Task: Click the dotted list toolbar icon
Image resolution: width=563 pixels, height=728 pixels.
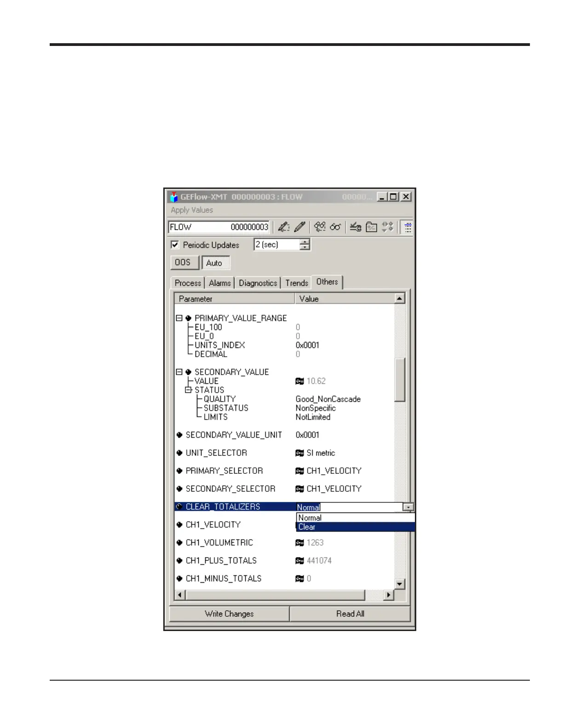Action: coord(407,227)
